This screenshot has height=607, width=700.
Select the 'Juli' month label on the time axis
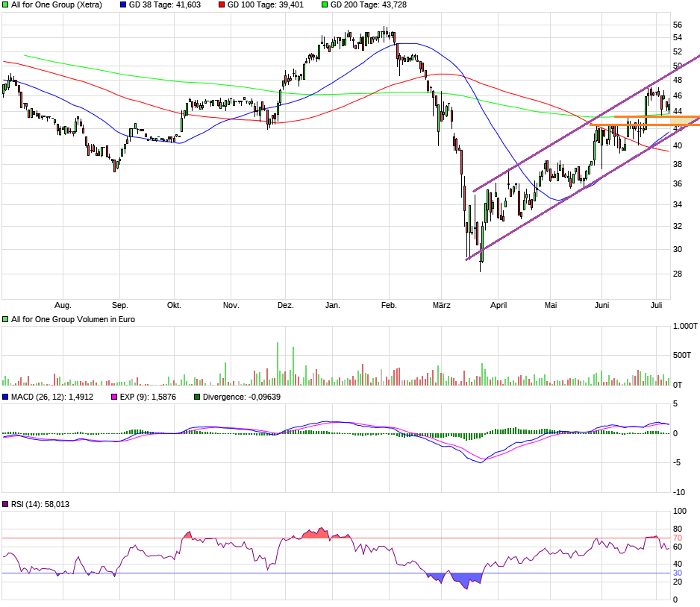point(657,305)
